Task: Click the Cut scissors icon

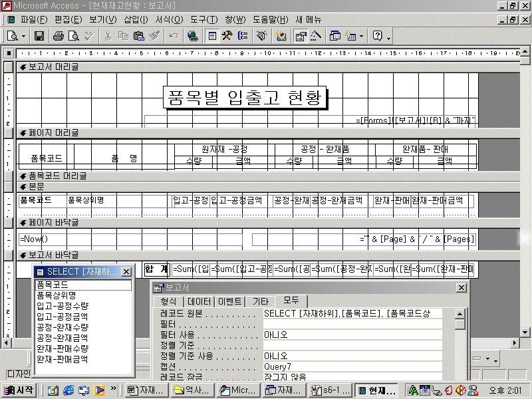Action: click(x=108, y=36)
